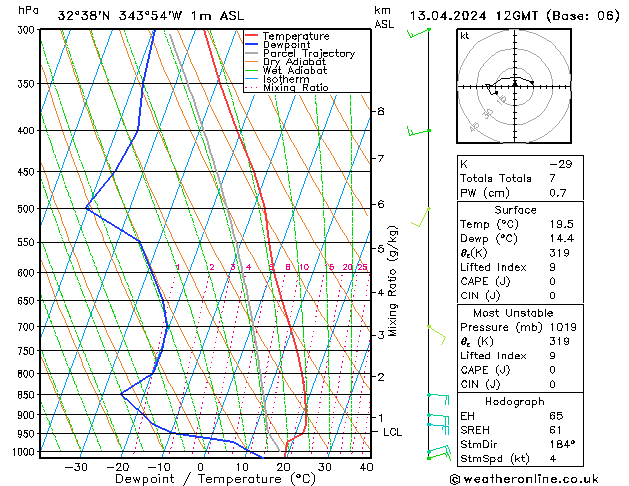Click the Parcel Trajectory legend entry
The width and height of the screenshot is (629, 486).
click(x=308, y=53)
